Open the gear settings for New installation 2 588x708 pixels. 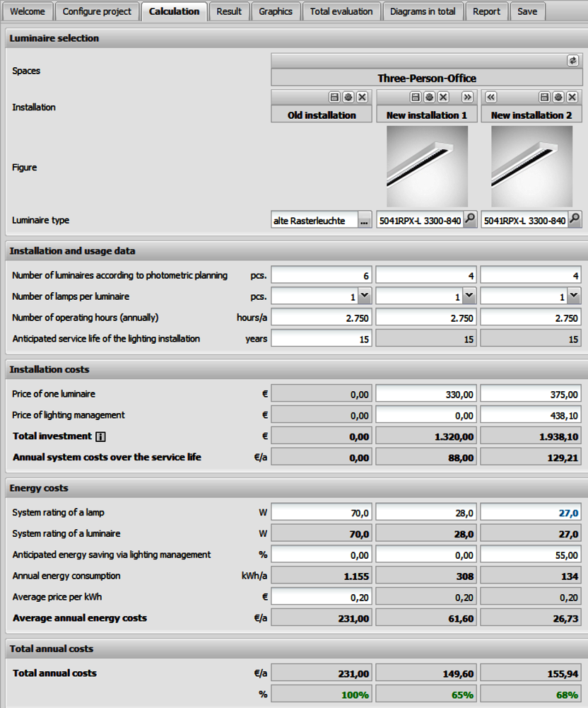(558, 97)
